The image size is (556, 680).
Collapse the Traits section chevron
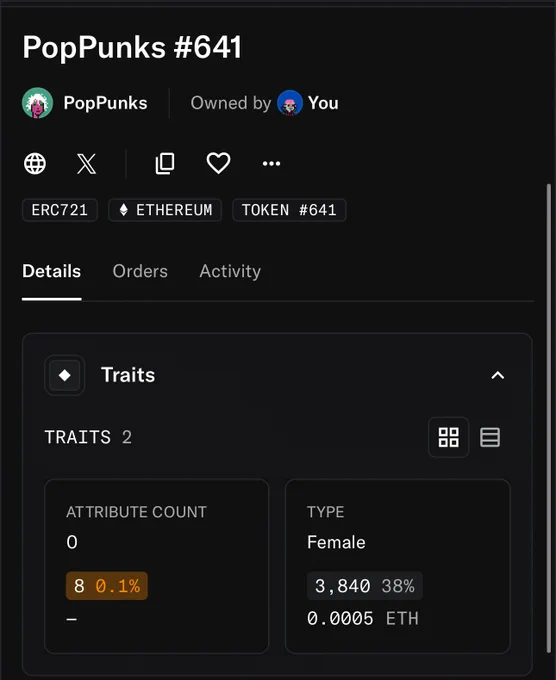tap(497, 375)
